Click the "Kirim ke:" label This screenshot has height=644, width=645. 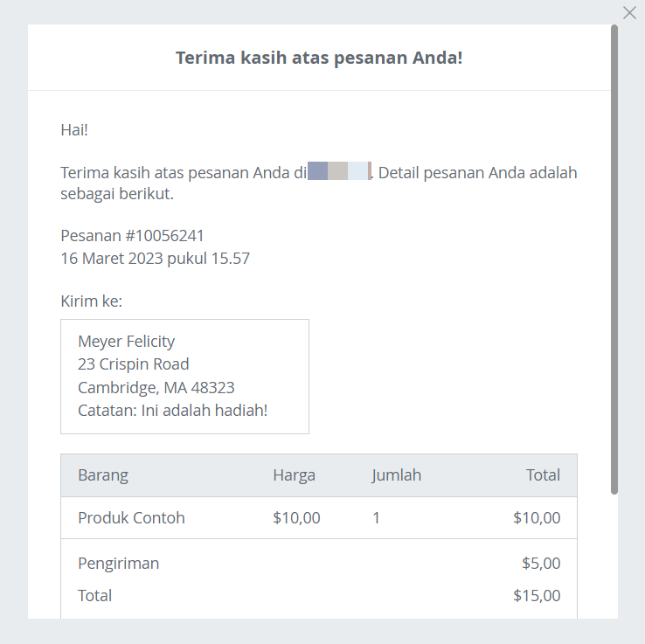coord(91,301)
